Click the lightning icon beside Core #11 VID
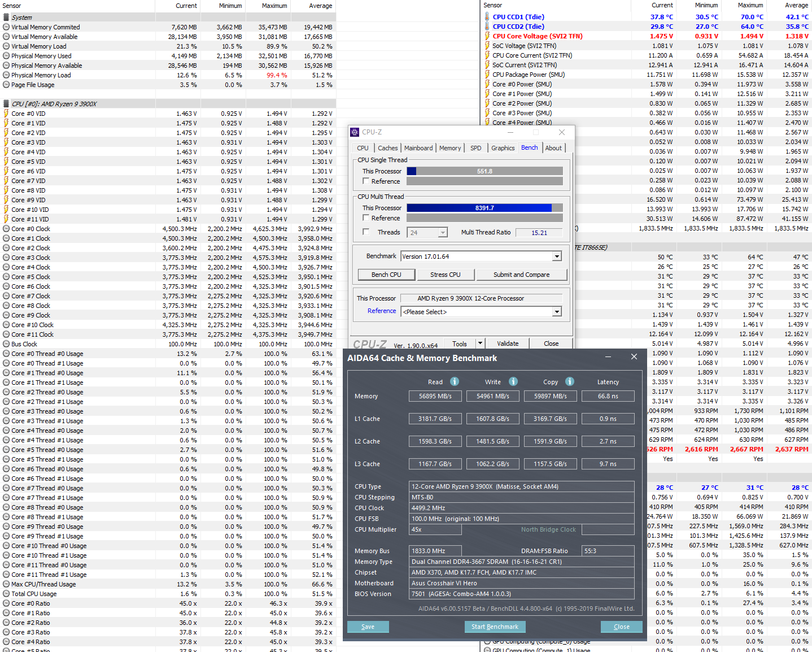 click(6, 219)
